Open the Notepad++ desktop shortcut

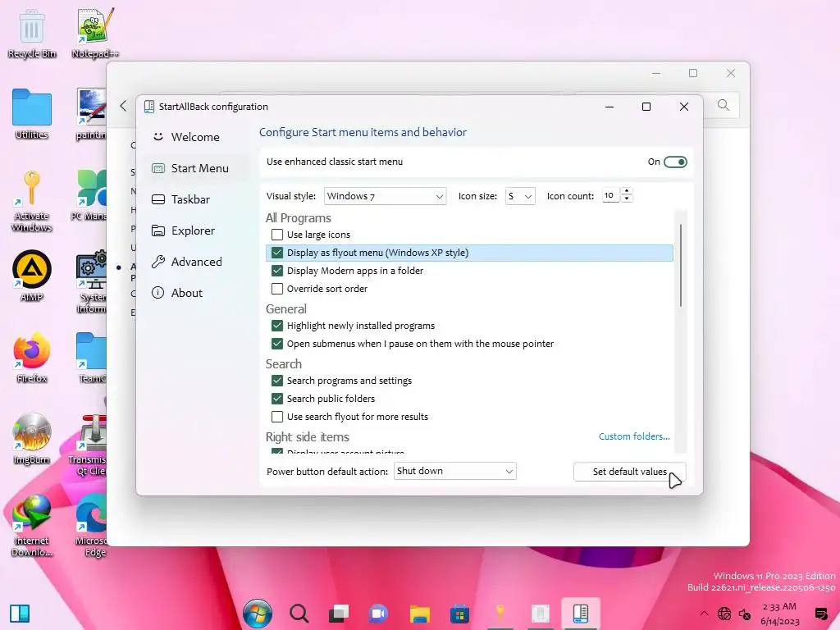(x=95, y=34)
